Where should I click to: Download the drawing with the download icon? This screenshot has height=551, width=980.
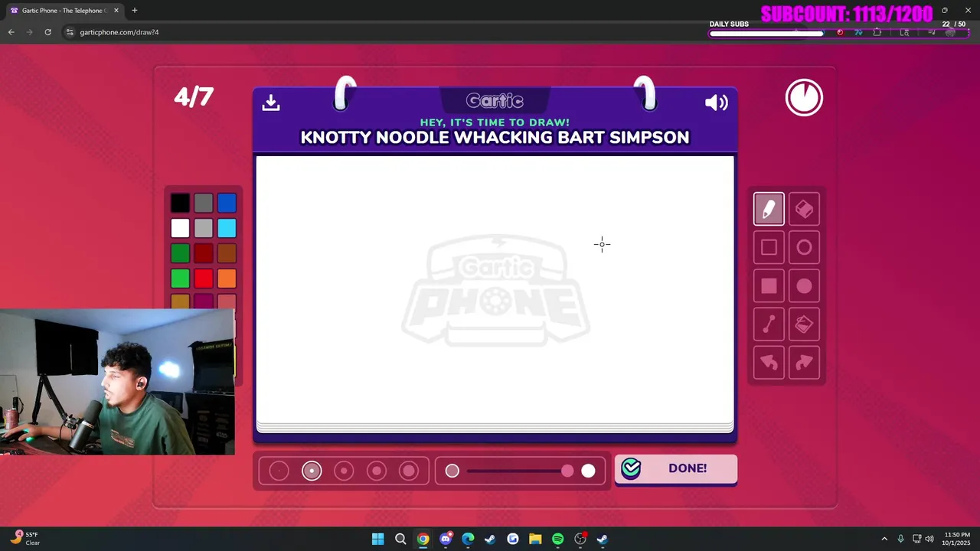click(271, 103)
